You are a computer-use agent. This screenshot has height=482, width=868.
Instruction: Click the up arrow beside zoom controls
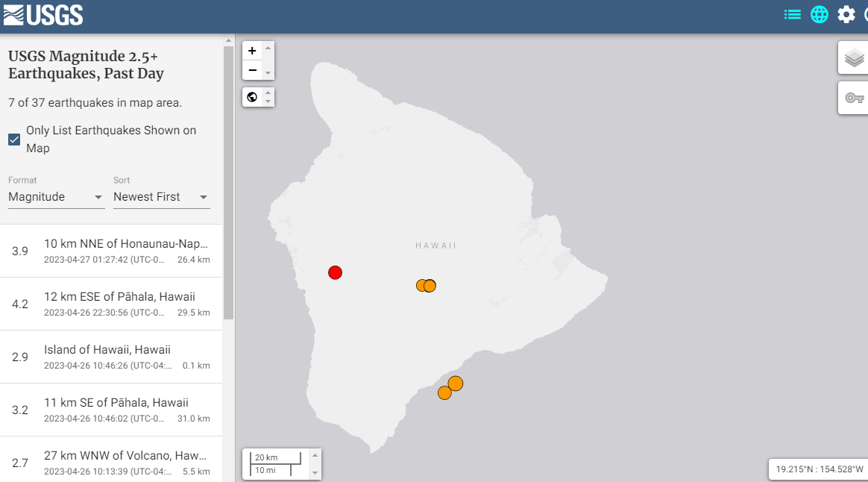268,48
